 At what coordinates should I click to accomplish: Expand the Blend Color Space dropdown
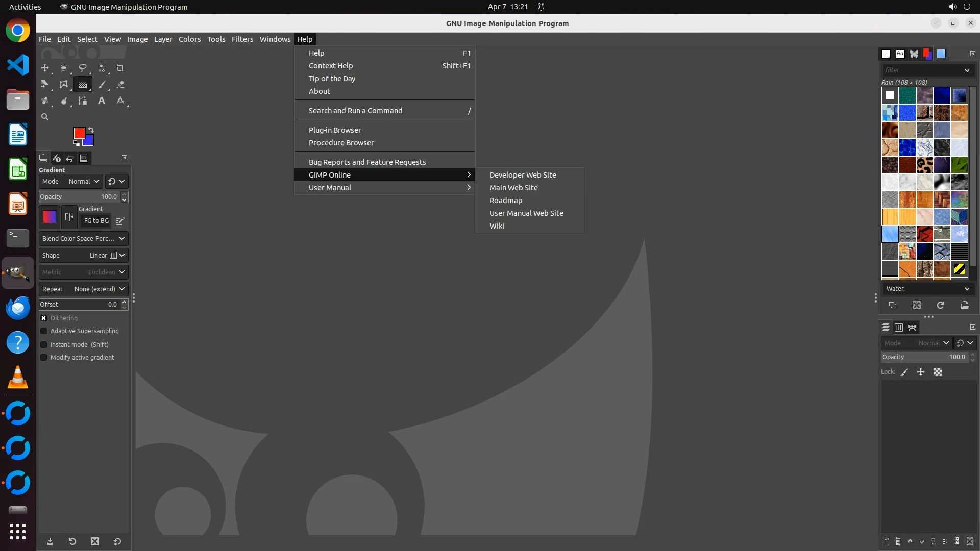[x=83, y=238]
